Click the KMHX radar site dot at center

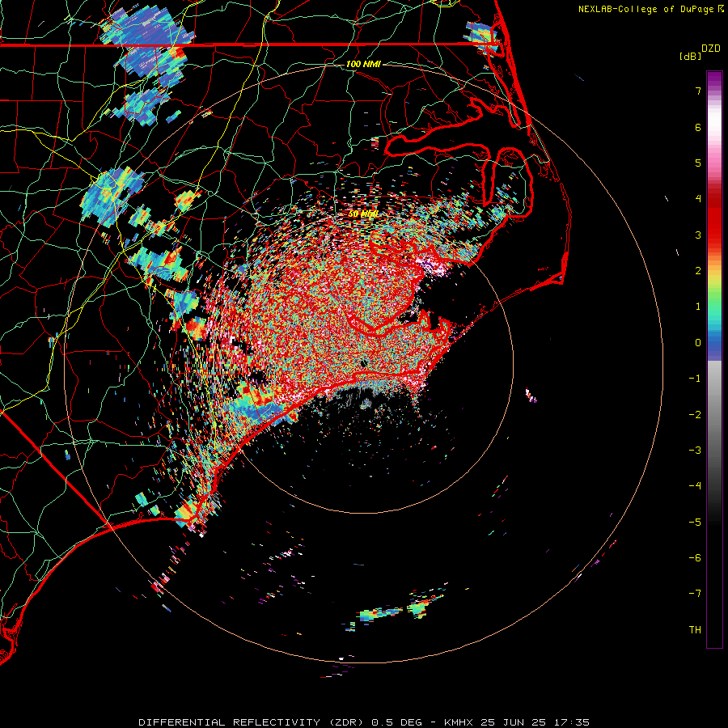coord(363,362)
